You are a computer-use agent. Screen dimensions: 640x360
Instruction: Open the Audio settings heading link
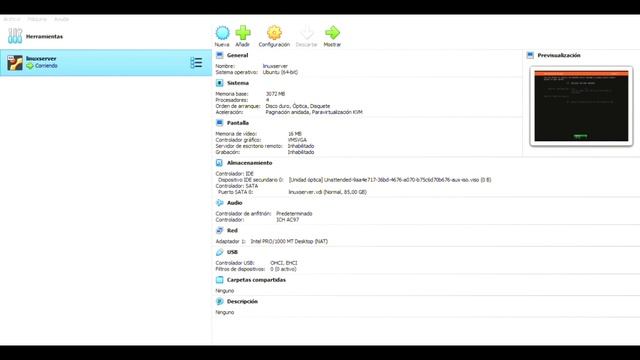[x=235, y=203]
